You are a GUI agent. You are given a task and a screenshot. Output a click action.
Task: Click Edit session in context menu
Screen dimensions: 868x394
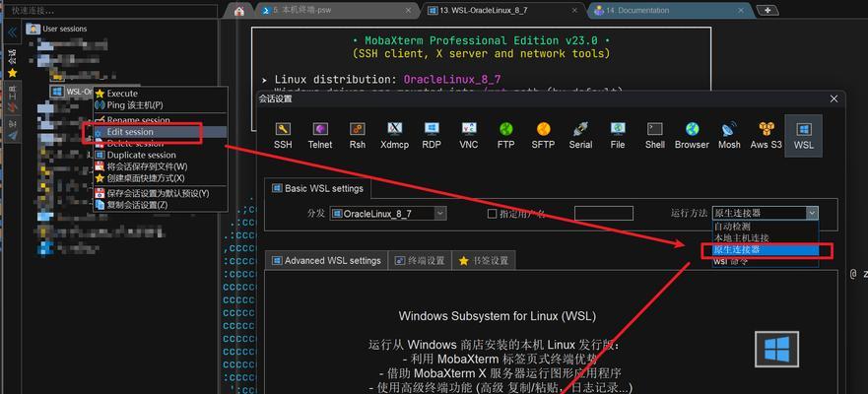161,132
